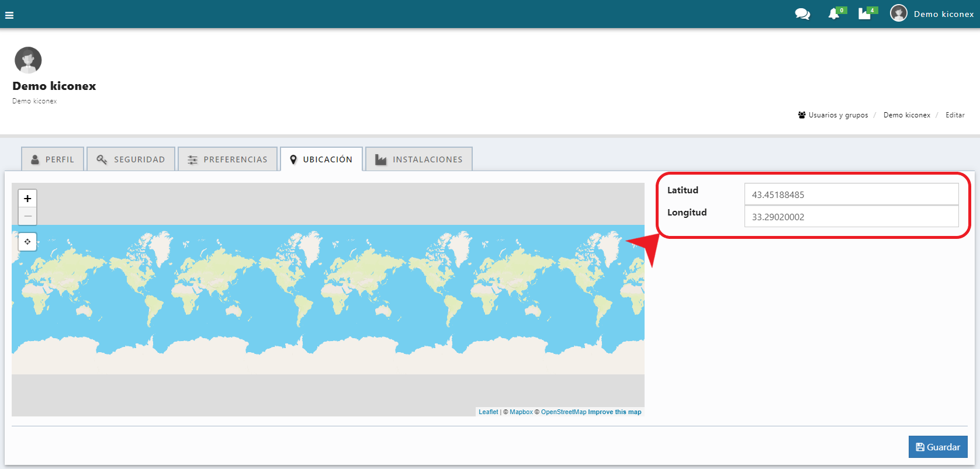Expand the Demo kiconex user menu
980x469 pixels.
tap(943, 14)
